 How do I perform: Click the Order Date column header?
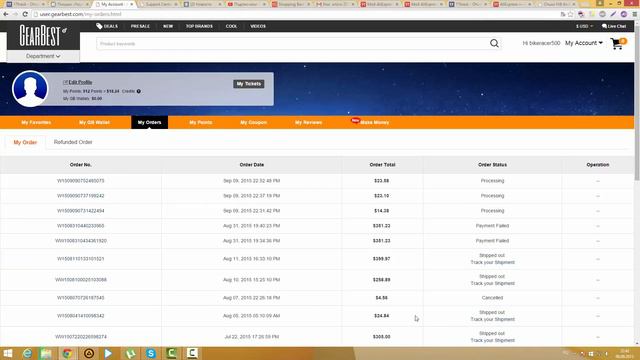[x=251, y=165]
